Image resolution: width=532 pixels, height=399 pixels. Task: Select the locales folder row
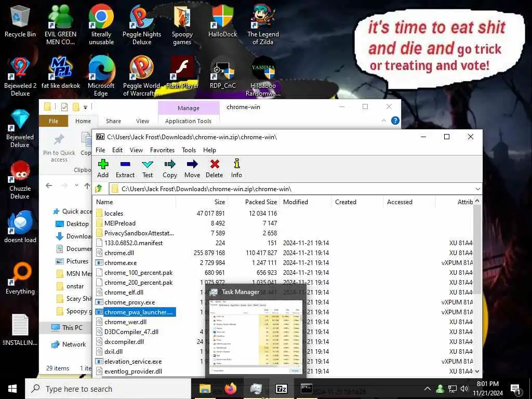(114, 214)
